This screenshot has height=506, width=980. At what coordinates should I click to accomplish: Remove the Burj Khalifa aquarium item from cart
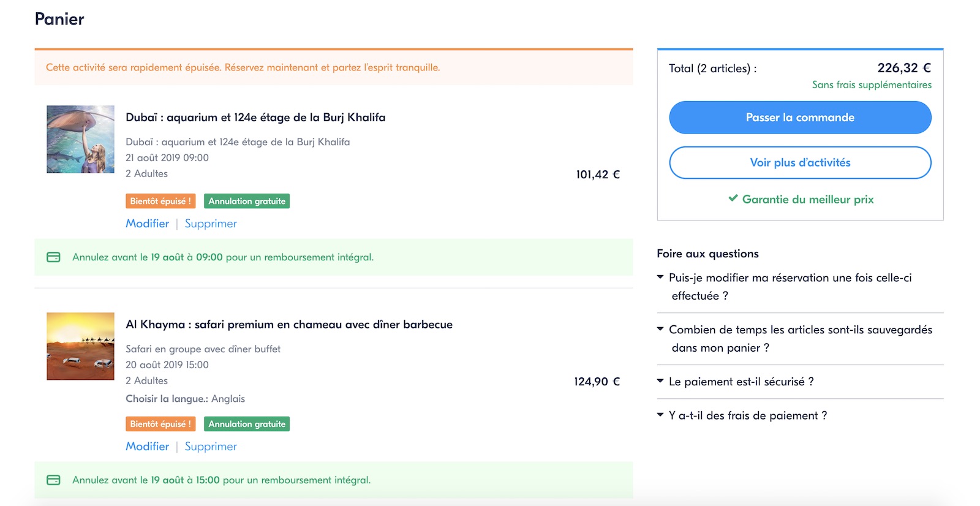coord(211,224)
